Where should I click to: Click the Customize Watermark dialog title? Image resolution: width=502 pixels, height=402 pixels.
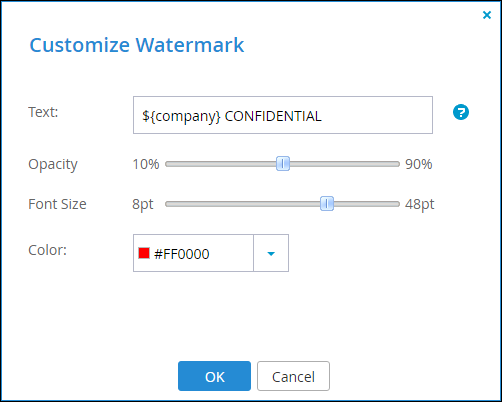(137, 45)
